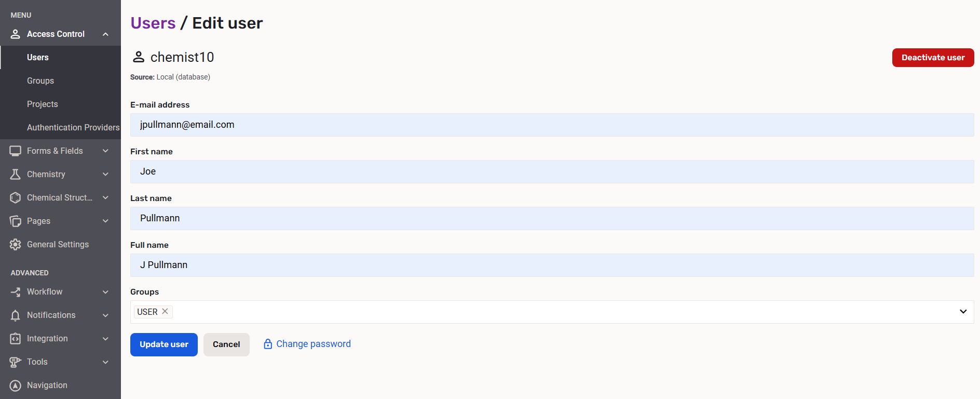Screen dimensions: 980x399
Task: Select the Chemistry flask icon
Action: pyautogui.click(x=15, y=174)
